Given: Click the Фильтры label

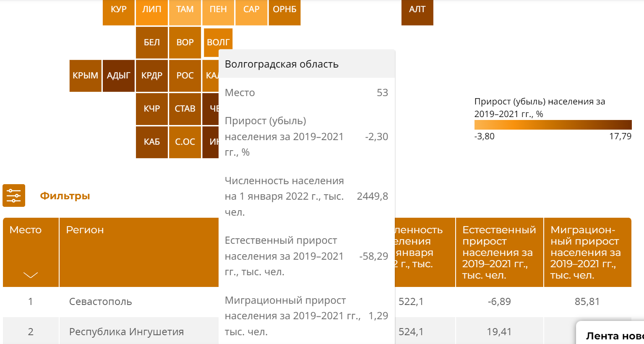Looking at the screenshot, I should [x=65, y=196].
